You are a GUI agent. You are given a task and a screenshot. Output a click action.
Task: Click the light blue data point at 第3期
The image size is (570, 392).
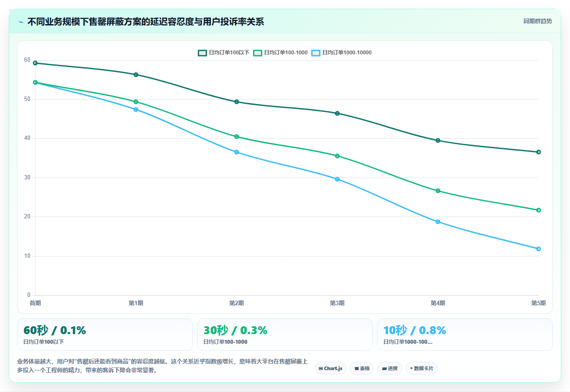click(337, 179)
